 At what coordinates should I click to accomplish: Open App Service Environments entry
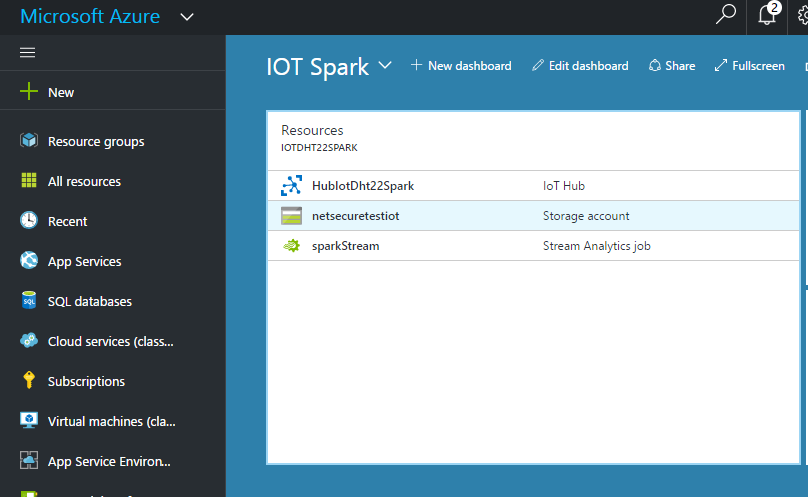[x=109, y=461]
